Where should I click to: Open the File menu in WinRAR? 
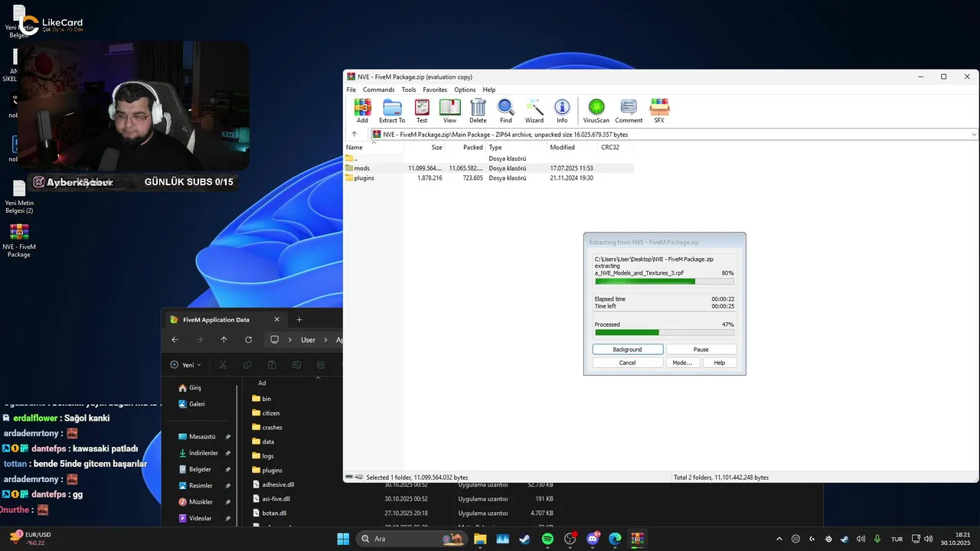click(351, 90)
